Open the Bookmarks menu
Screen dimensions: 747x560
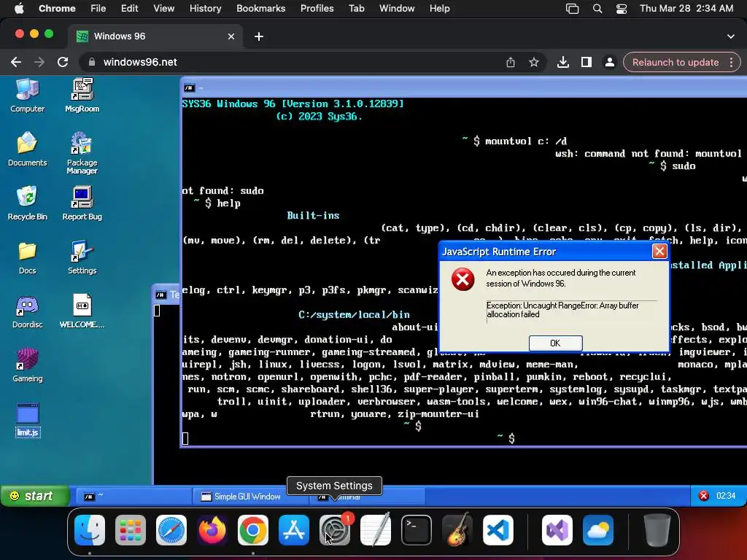tap(260, 8)
